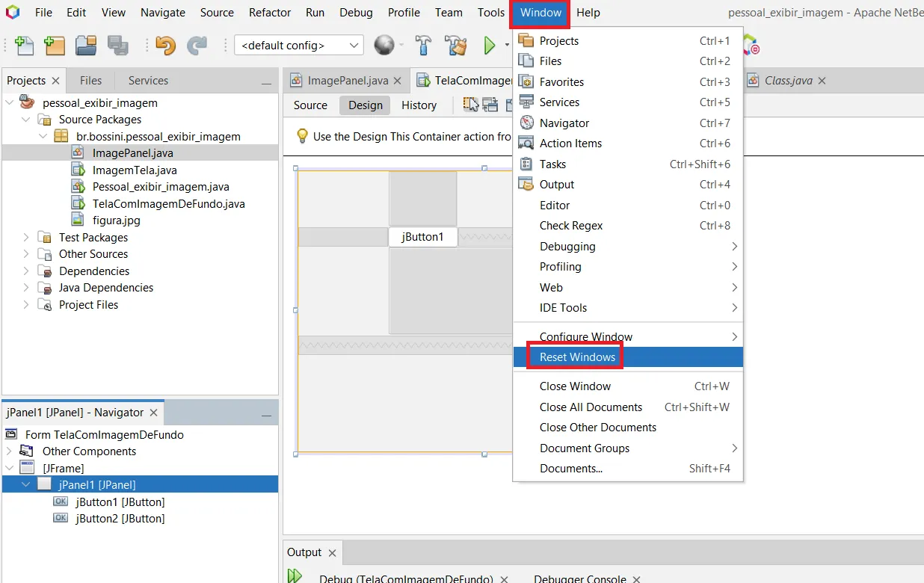Switch to Source view
Screen dimensions: 924x583
coord(310,105)
